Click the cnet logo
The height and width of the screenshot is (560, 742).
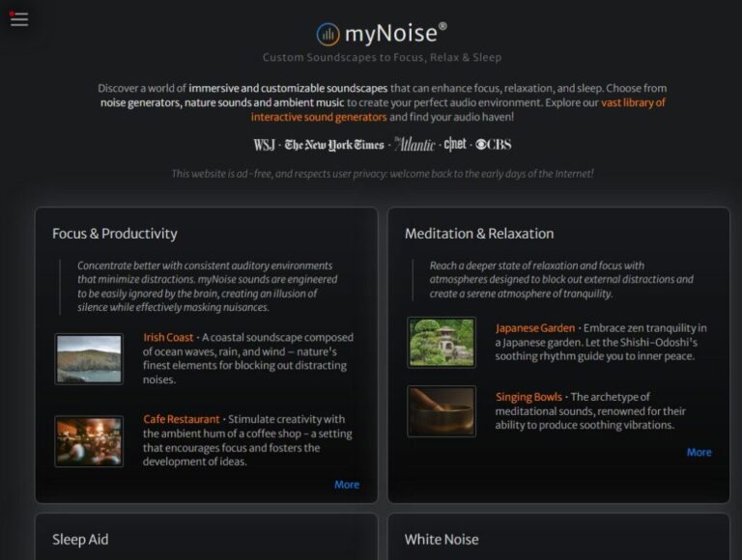tap(455, 145)
